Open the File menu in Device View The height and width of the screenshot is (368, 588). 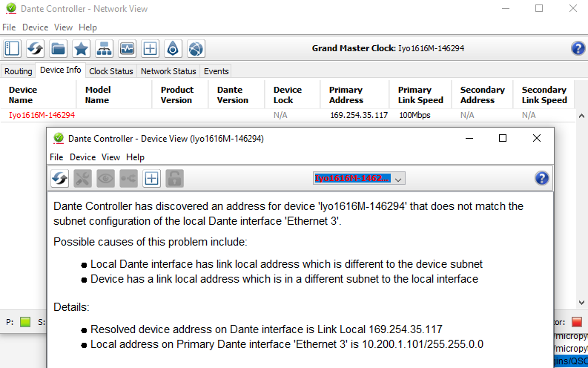pos(56,157)
